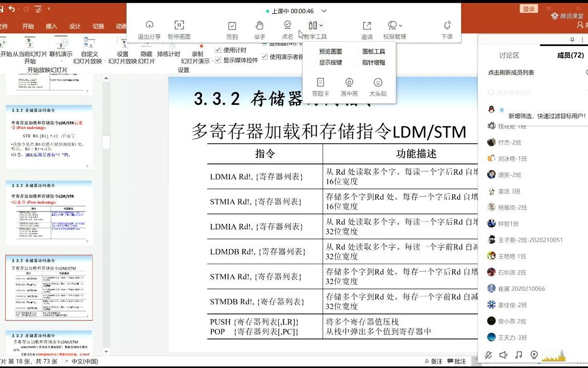Toggle the 使用计时 checkbox
Screen dimensions: 588x368
(218, 50)
